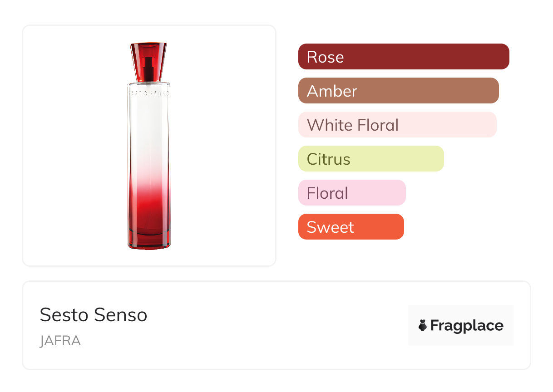Image resolution: width=553 pixels, height=392 pixels.
Task: Click the word 'Sweet' label
Action: [330, 227]
